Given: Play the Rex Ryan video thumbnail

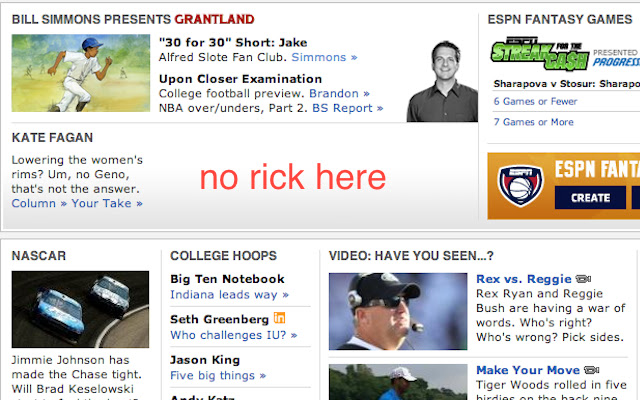Looking at the screenshot, I should click(x=398, y=311).
